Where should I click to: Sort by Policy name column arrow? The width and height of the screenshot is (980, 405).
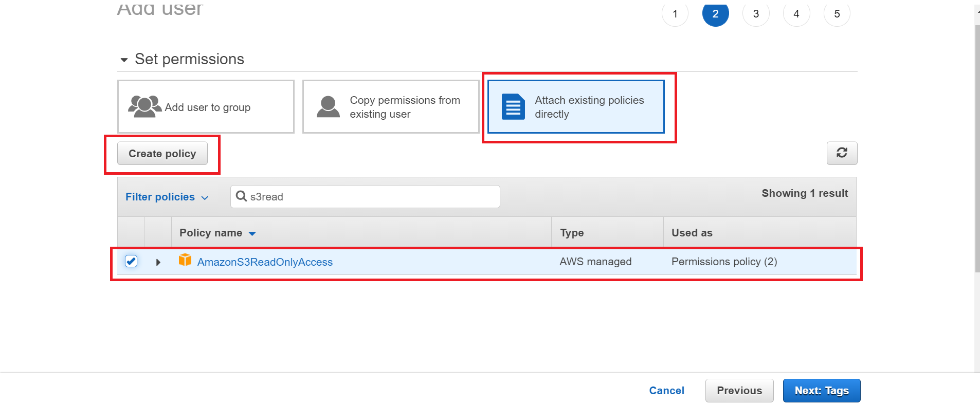pyautogui.click(x=252, y=233)
